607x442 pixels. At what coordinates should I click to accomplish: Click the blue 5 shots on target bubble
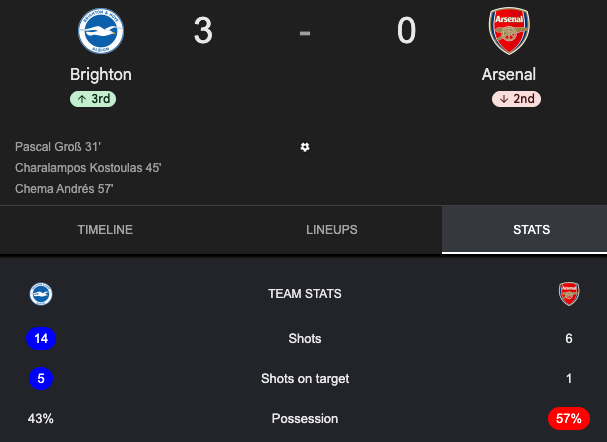(41, 379)
